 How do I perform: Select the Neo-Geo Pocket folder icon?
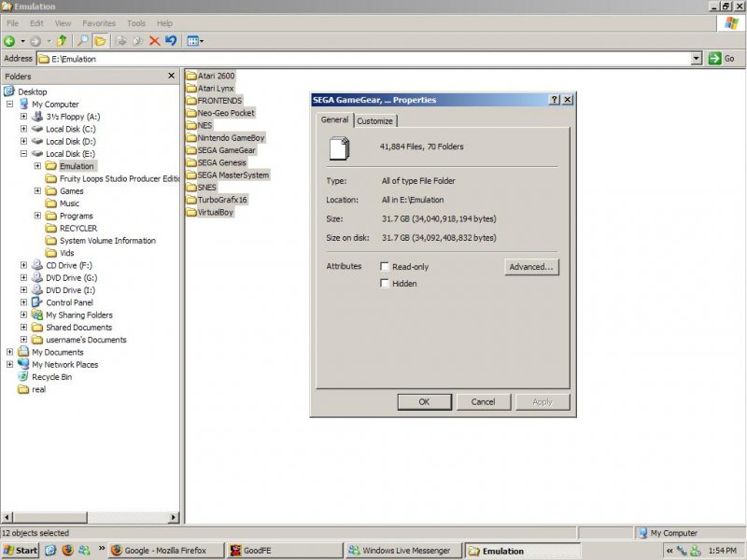coord(191,113)
